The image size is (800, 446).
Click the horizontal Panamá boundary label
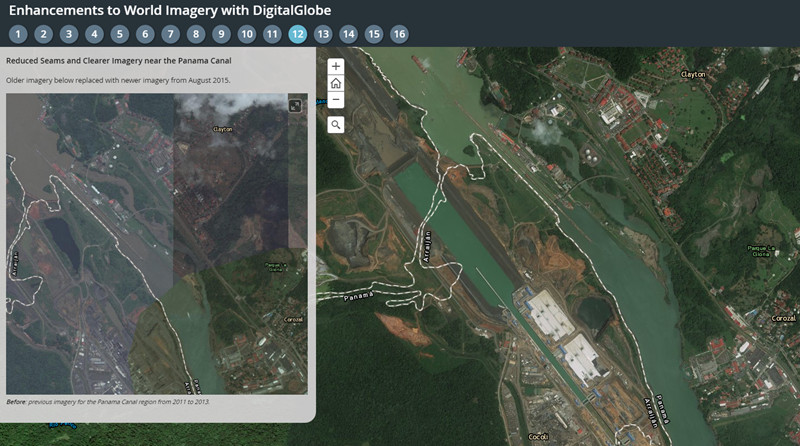358,296
